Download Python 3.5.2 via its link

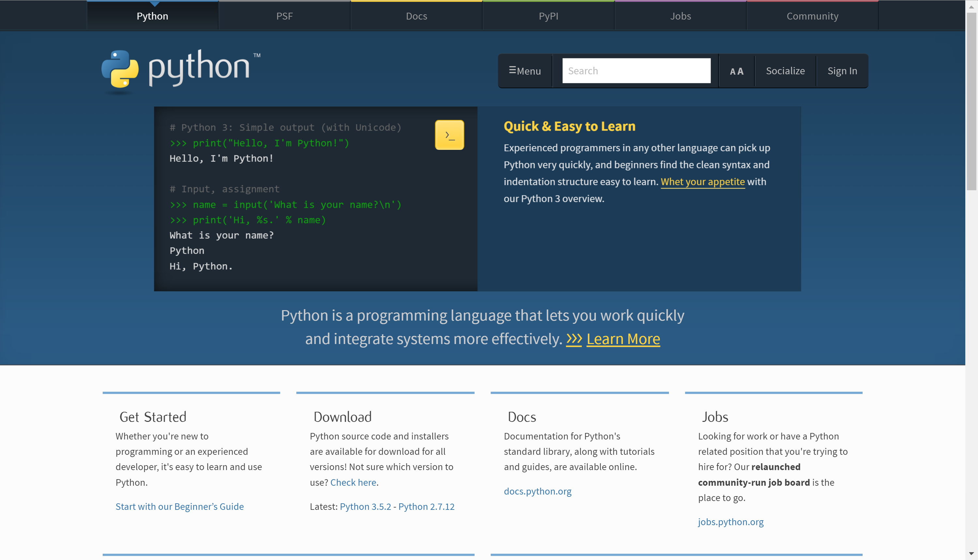tap(365, 507)
